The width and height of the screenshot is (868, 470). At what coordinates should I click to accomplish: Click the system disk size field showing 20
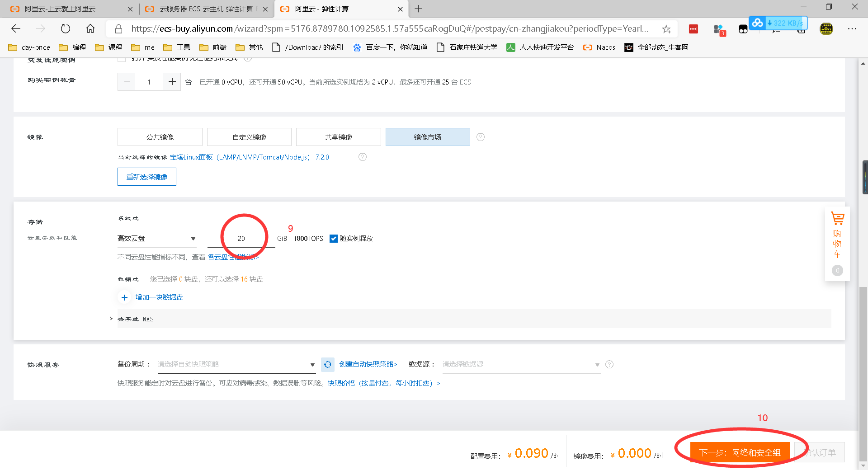[x=241, y=239]
